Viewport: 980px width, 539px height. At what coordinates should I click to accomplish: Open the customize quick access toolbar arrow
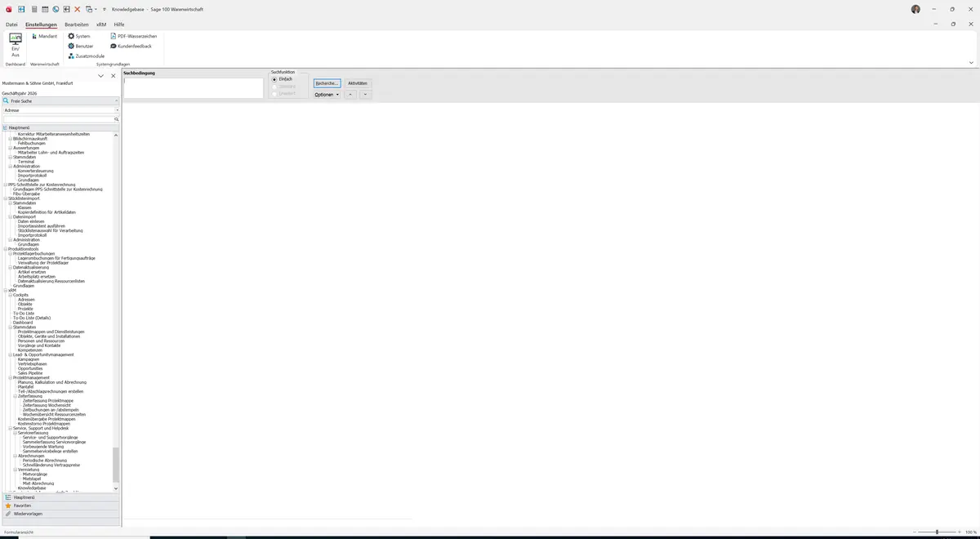tap(105, 9)
